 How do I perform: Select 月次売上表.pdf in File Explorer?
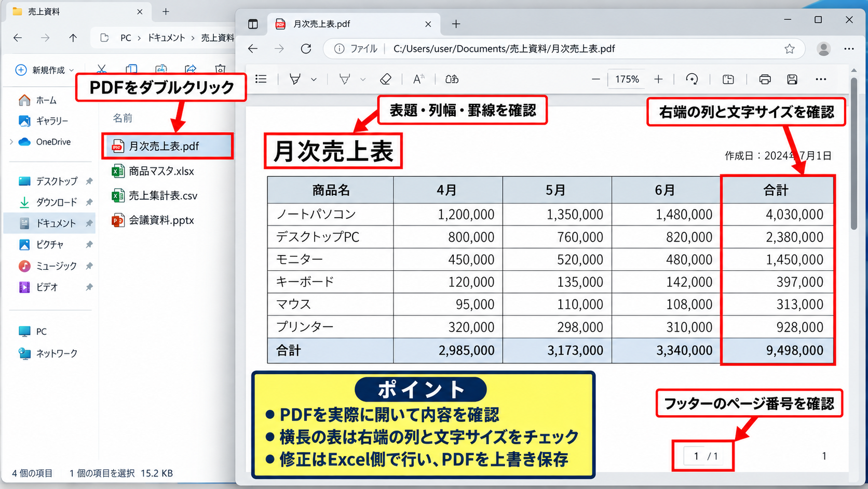168,146
